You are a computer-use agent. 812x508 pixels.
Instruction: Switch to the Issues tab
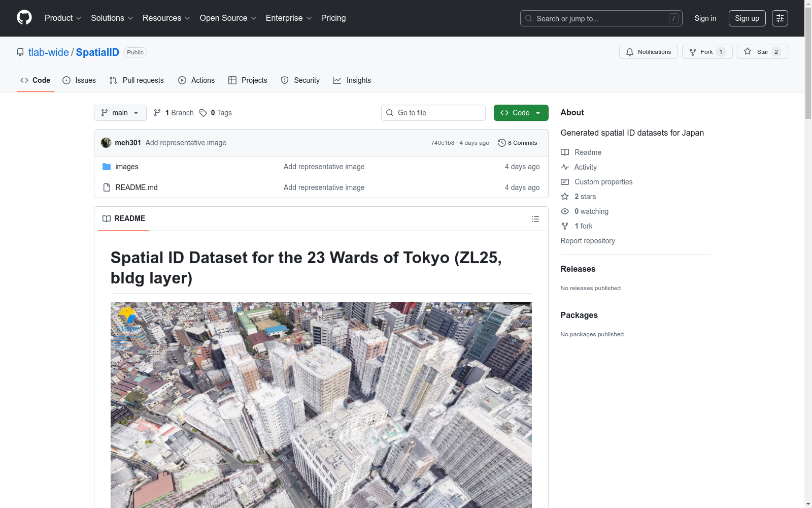[79, 80]
